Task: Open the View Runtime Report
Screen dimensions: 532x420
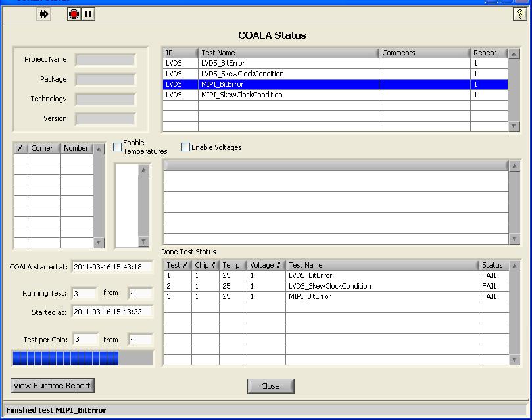Action: 53,385
